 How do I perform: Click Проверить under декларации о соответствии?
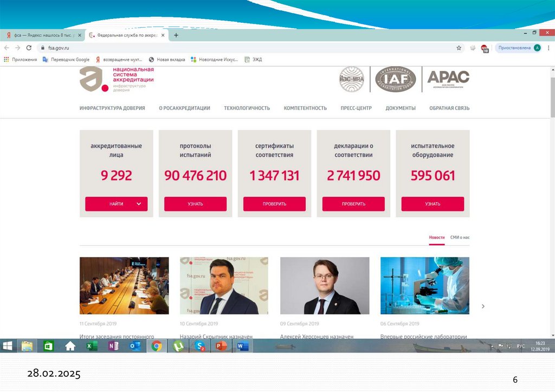pyautogui.click(x=353, y=204)
